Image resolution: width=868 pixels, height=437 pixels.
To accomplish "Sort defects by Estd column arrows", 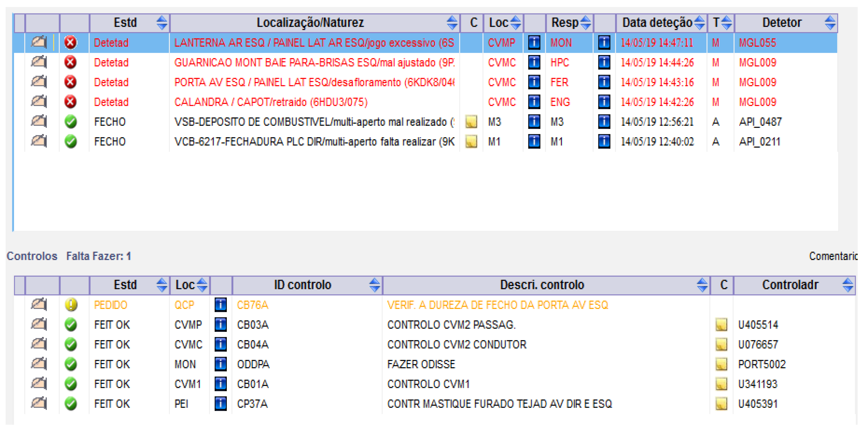I will point(162,23).
